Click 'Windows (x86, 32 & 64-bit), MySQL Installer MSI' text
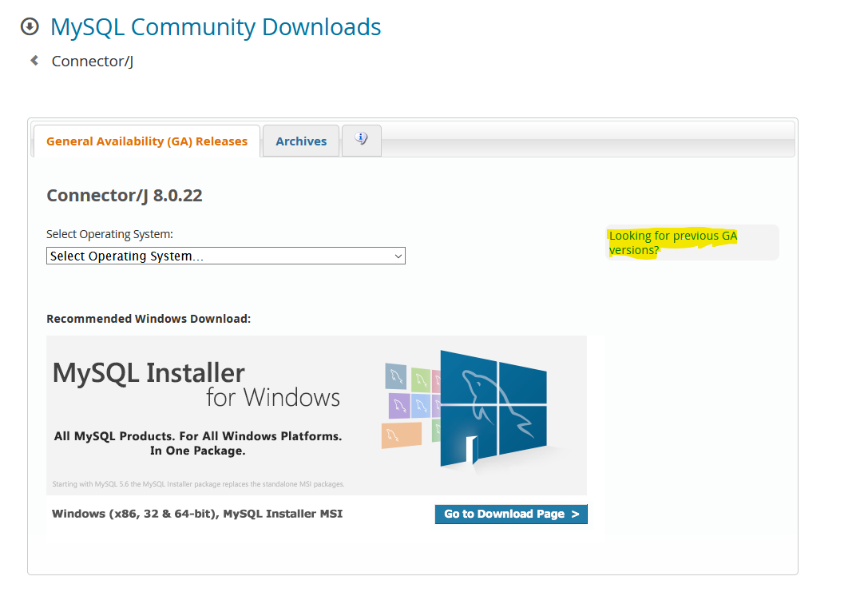This screenshot has height=616, width=868. coord(197,514)
